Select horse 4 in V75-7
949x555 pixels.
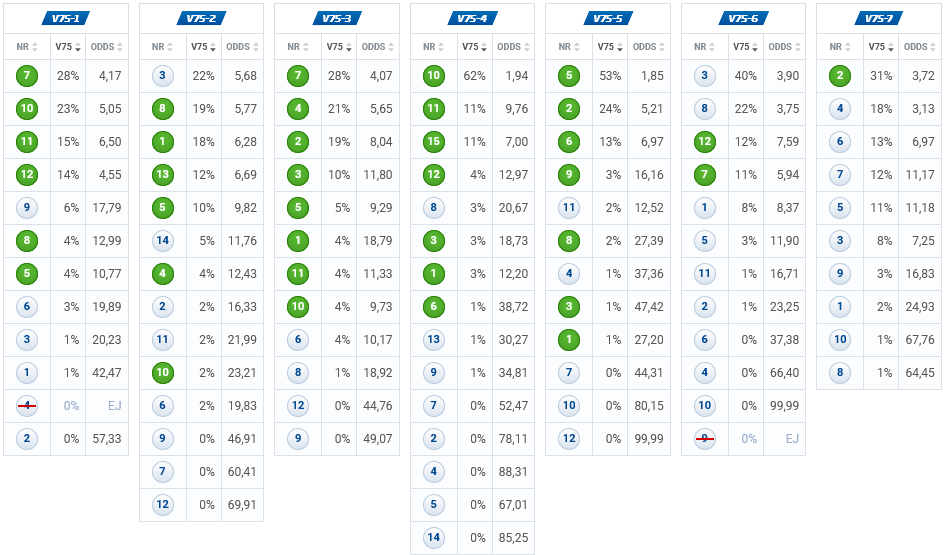[x=841, y=109]
